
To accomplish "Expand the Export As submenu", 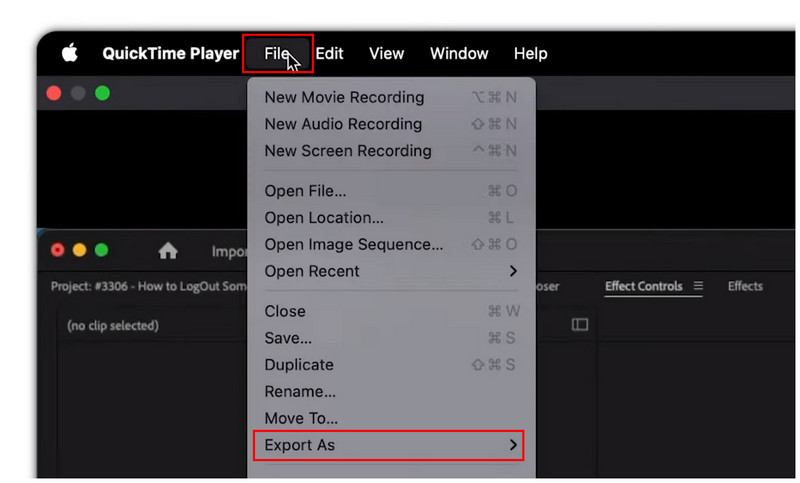I will coord(388,445).
